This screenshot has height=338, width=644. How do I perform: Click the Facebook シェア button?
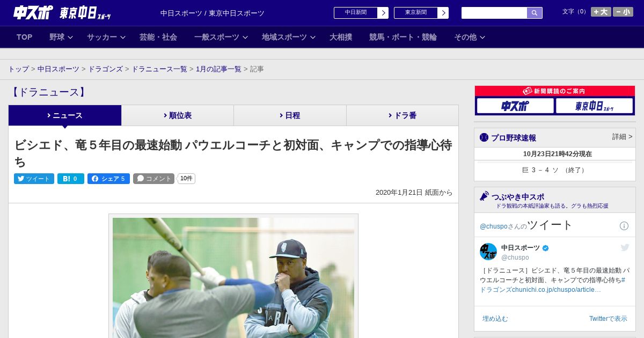(108, 179)
